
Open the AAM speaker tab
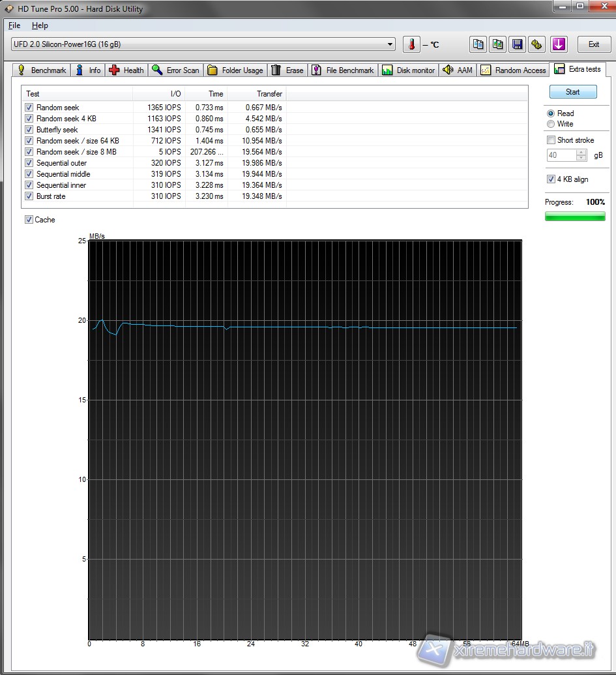point(458,70)
